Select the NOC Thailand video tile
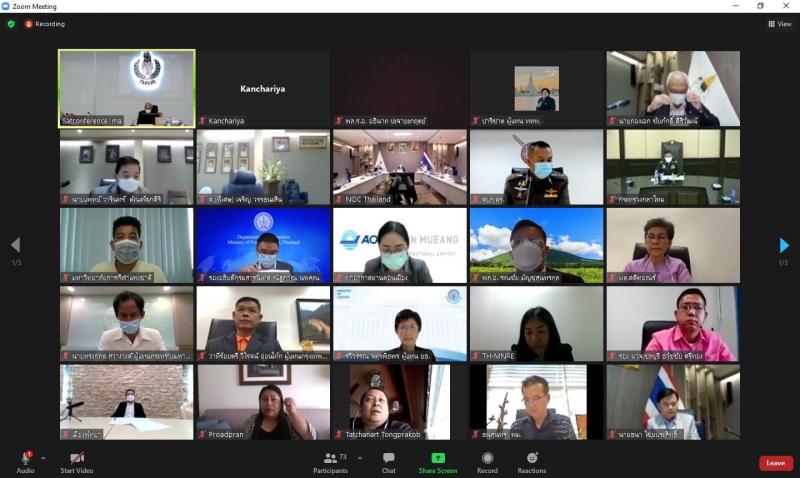This screenshot has height=478, width=800. point(400,167)
